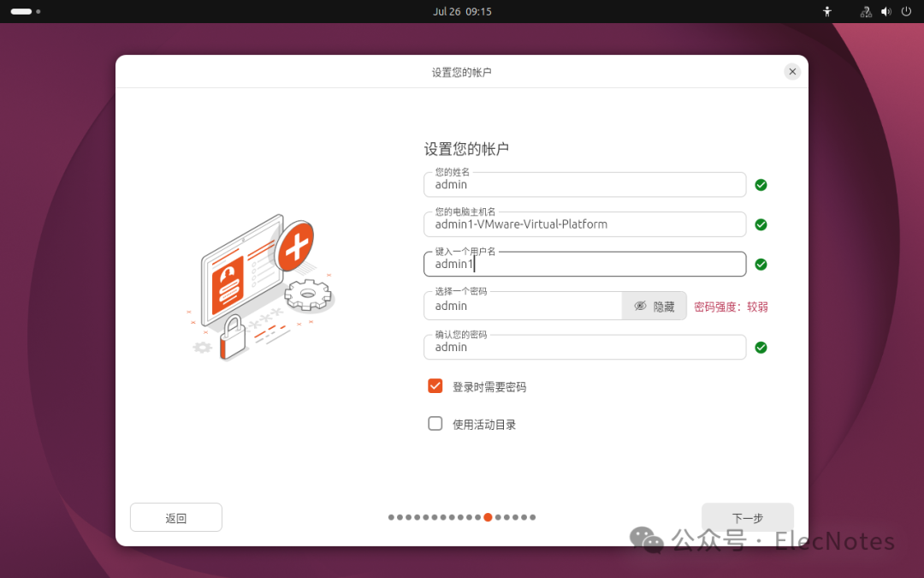Open Activities workspace pill indicator
Image resolution: width=924 pixels, height=578 pixels.
click(x=26, y=11)
